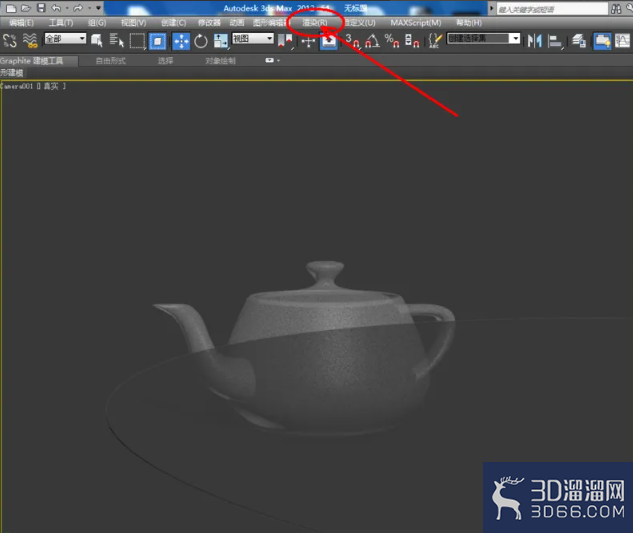Toggle the Graphite Modeling Tools ribbon
This screenshot has width=633, height=533.
point(602,41)
